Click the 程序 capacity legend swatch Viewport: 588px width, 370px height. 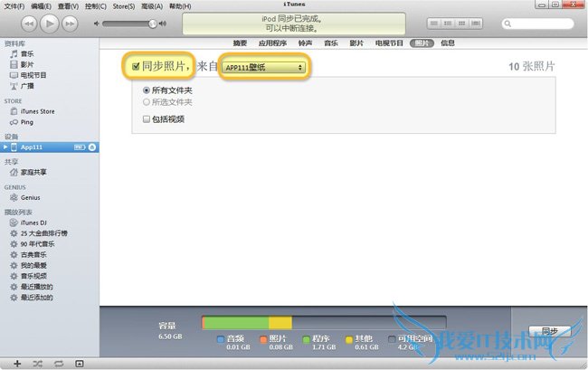306,339
